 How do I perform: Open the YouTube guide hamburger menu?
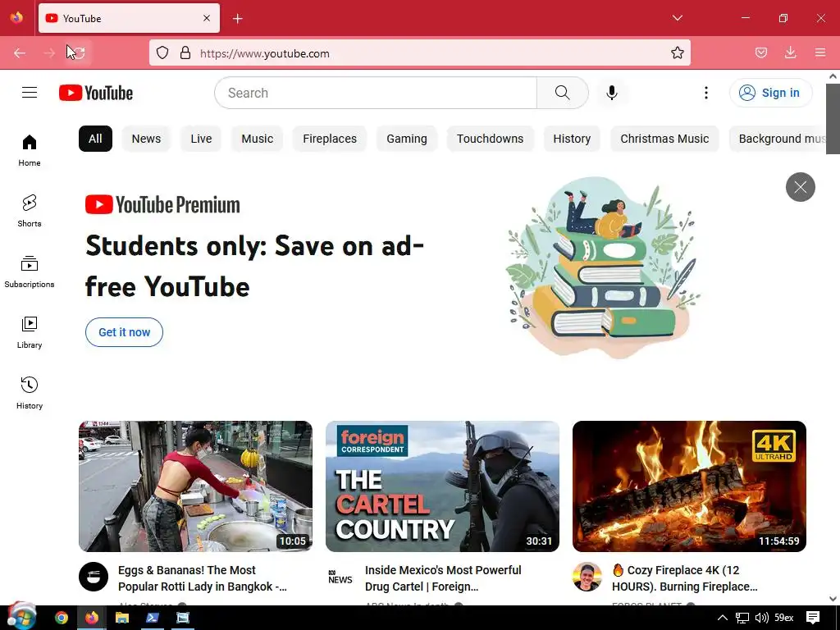coord(30,93)
